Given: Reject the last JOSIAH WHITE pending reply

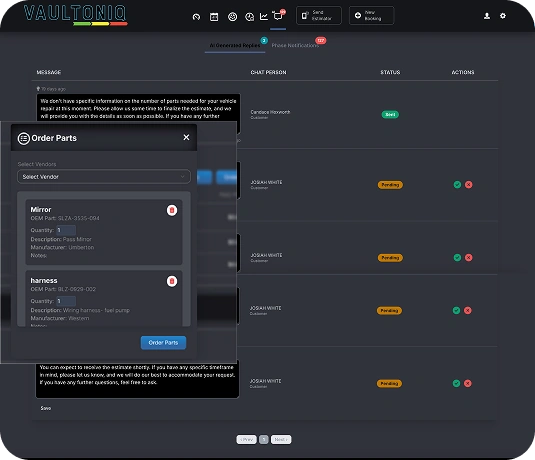Looking at the screenshot, I should click(x=468, y=384).
